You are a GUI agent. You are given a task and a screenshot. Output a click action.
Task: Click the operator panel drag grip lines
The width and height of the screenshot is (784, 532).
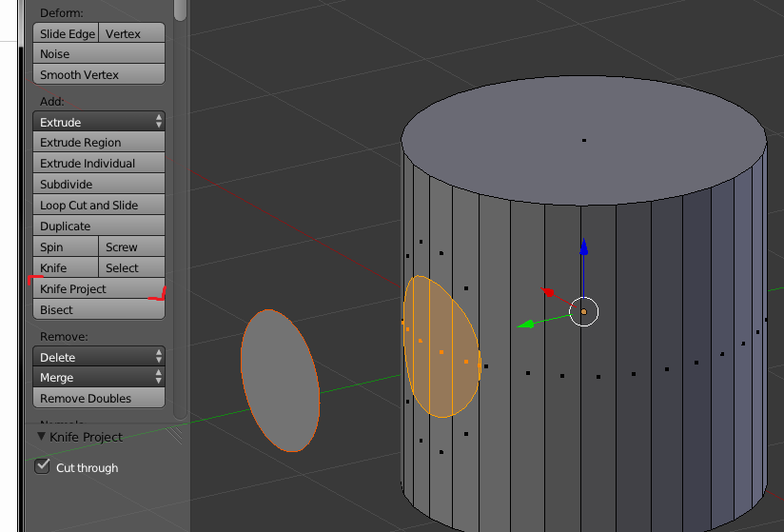pos(174,434)
